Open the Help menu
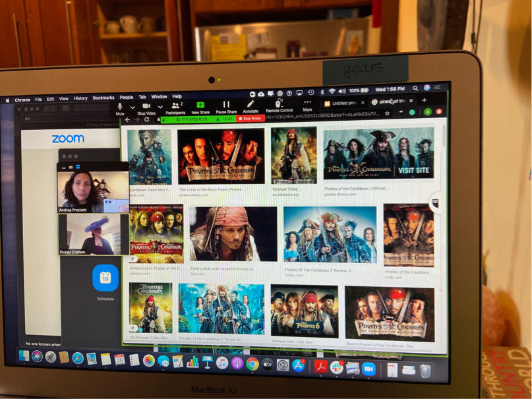The width and height of the screenshot is (532, 399). [177, 96]
